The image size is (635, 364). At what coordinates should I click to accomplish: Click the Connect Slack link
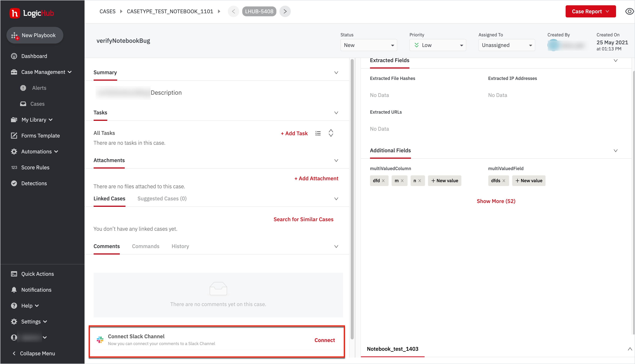[x=325, y=340]
